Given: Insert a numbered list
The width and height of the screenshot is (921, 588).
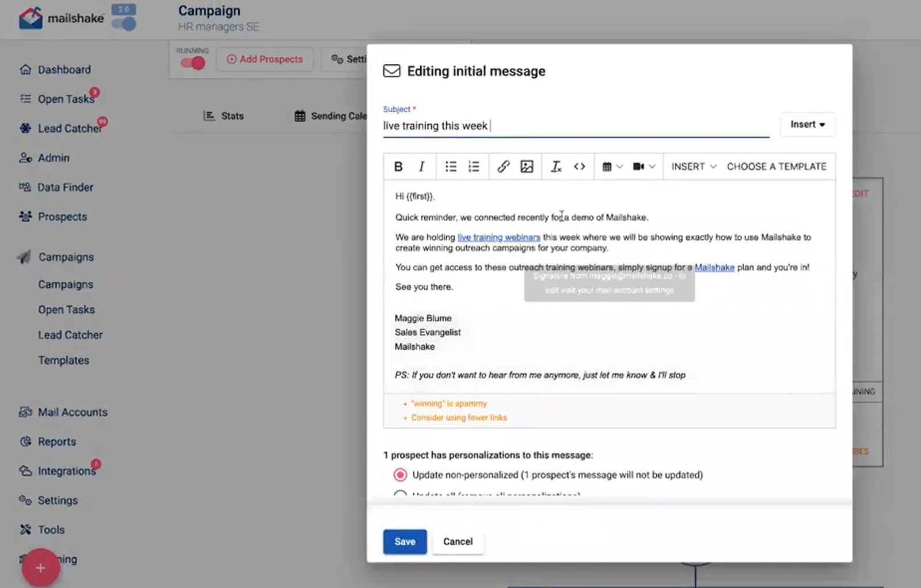Looking at the screenshot, I should pos(474,166).
